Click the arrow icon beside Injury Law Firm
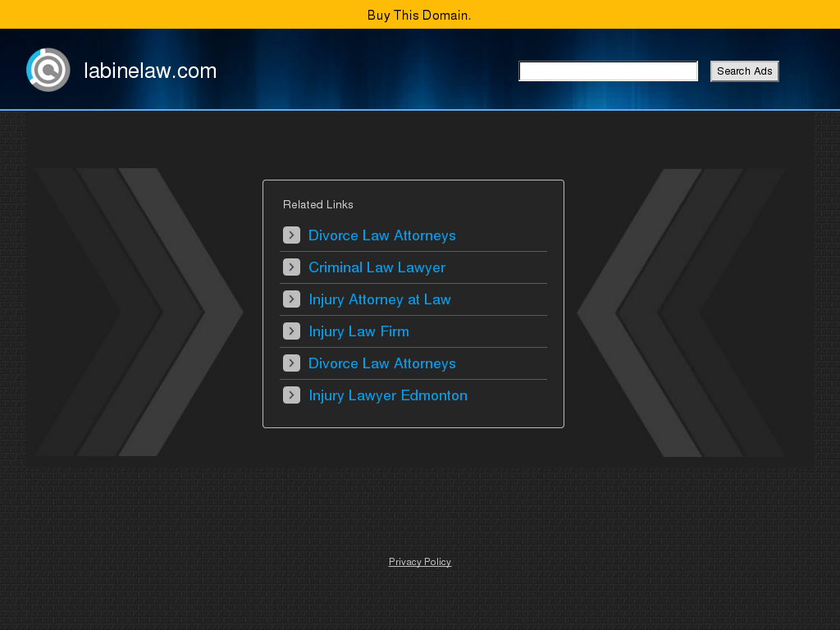840x630 pixels. point(291,331)
